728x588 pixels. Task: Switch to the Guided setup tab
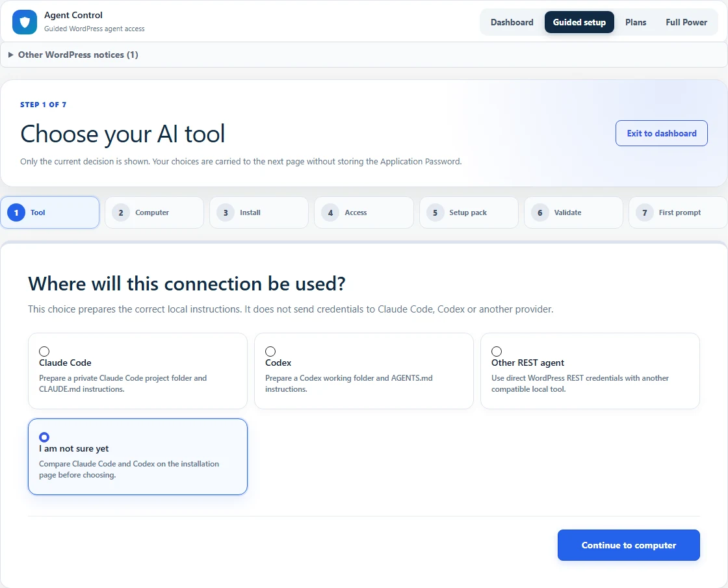pyautogui.click(x=579, y=22)
